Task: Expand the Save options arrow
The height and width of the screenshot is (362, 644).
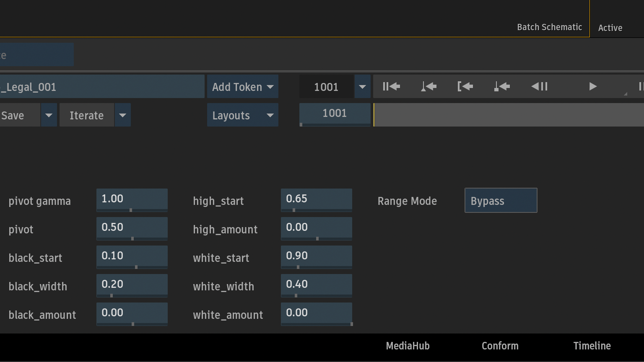Action: point(49,115)
